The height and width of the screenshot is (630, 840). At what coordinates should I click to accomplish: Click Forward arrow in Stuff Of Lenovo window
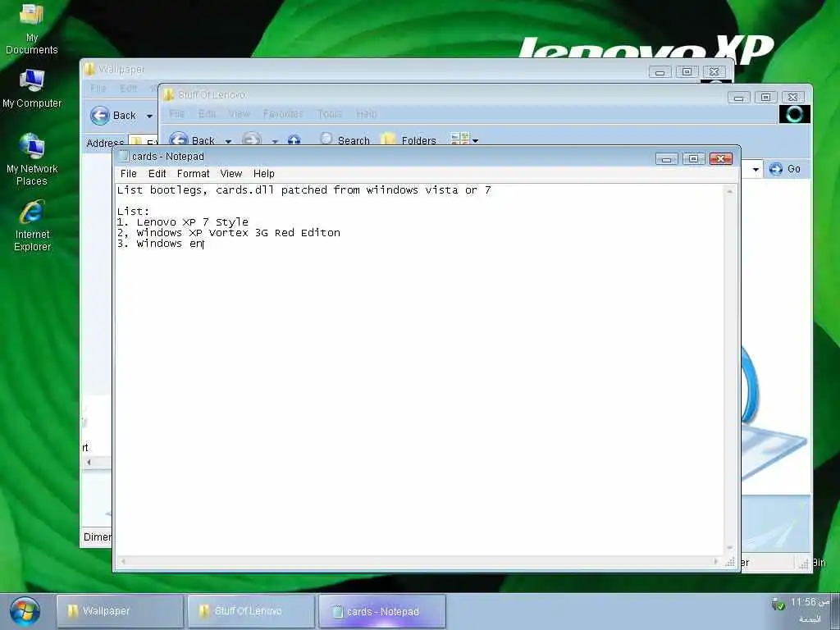pyautogui.click(x=252, y=139)
